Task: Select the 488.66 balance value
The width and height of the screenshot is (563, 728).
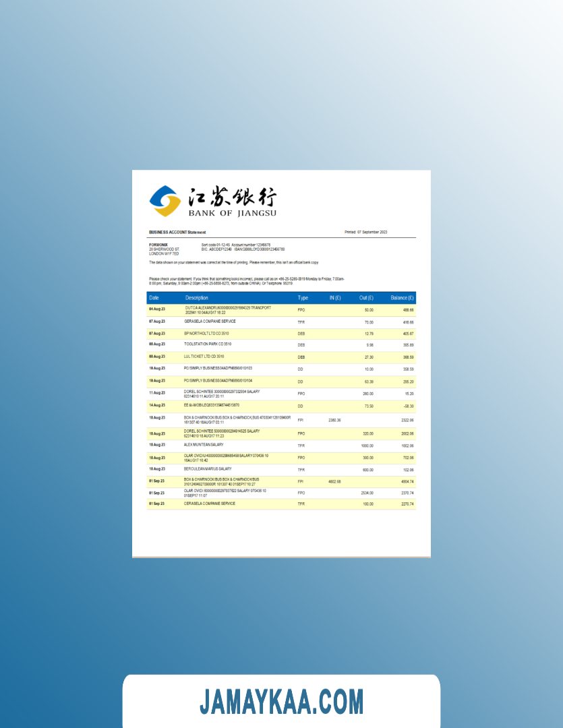Action: pyautogui.click(x=409, y=310)
